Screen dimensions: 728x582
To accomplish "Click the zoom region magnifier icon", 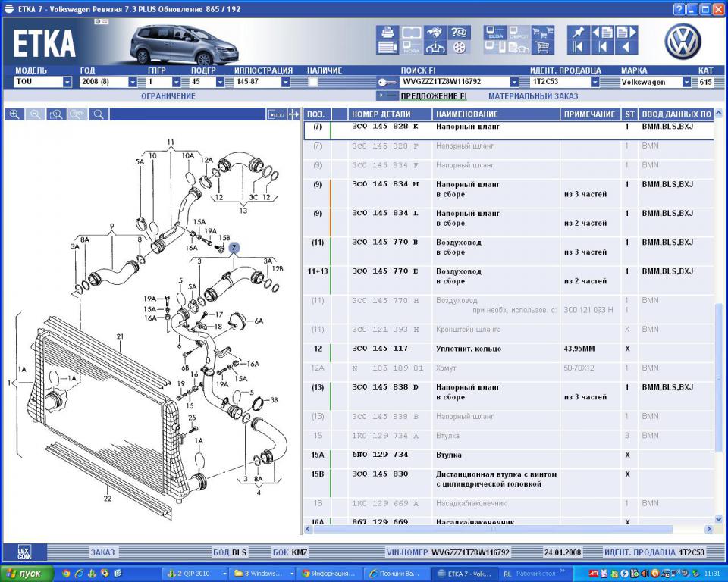I will pyautogui.click(x=56, y=114).
